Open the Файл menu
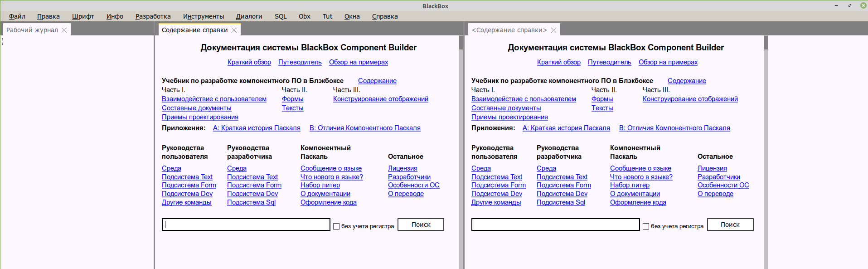The width and height of the screenshot is (868, 269). coord(17,16)
